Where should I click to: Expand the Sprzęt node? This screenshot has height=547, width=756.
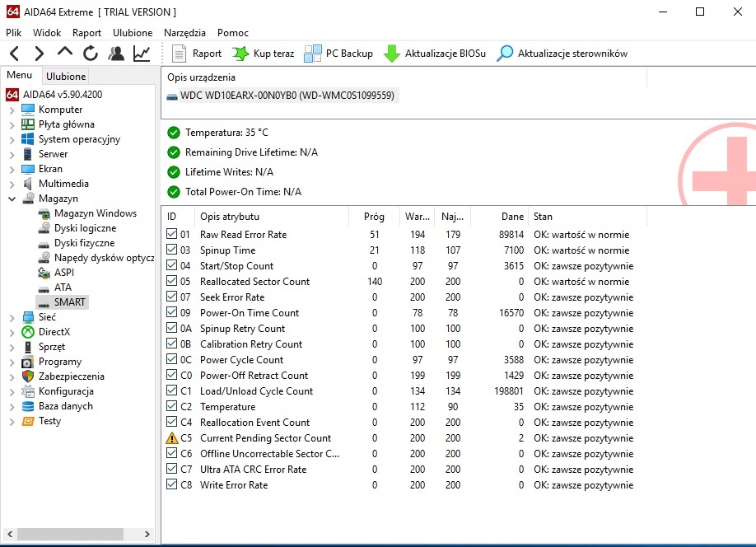12,348
